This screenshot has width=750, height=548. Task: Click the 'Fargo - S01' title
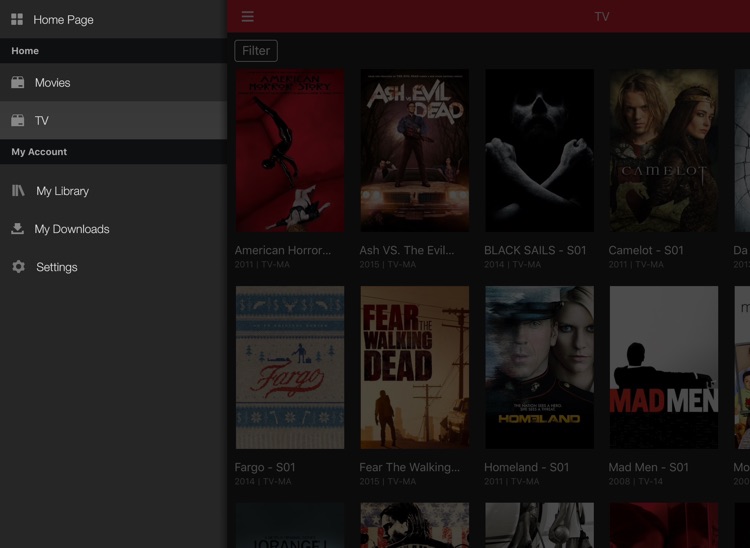point(265,467)
